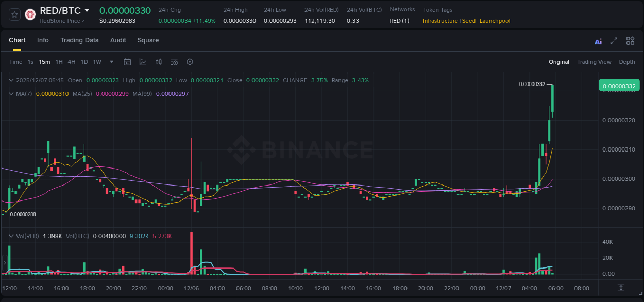Open the RedStone Price link
The image size is (644, 302).
coord(62,21)
